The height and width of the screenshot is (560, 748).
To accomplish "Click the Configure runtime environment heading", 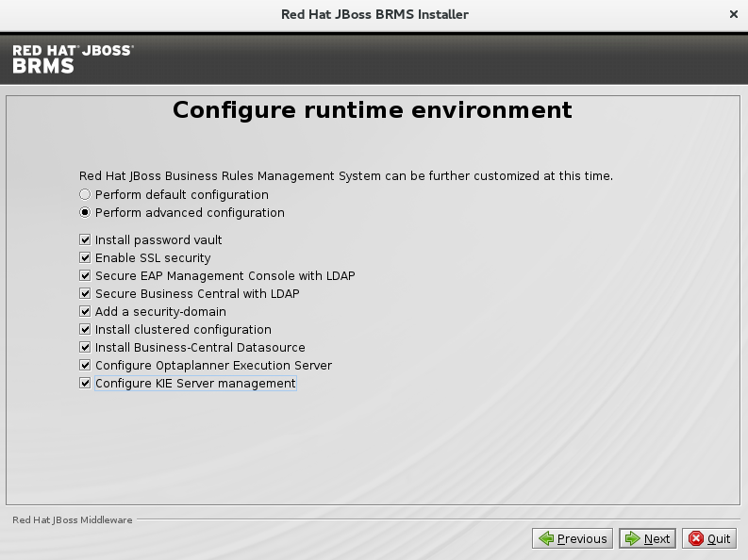I will [x=373, y=110].
